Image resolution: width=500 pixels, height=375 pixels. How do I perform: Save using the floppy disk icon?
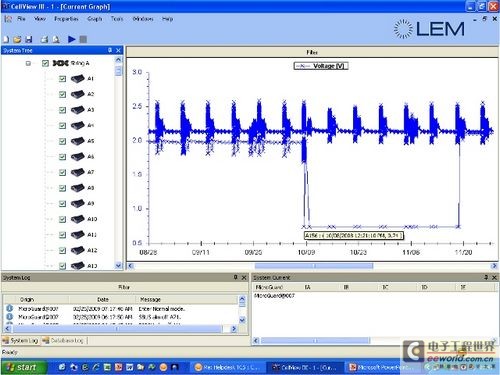pos(29,39)
